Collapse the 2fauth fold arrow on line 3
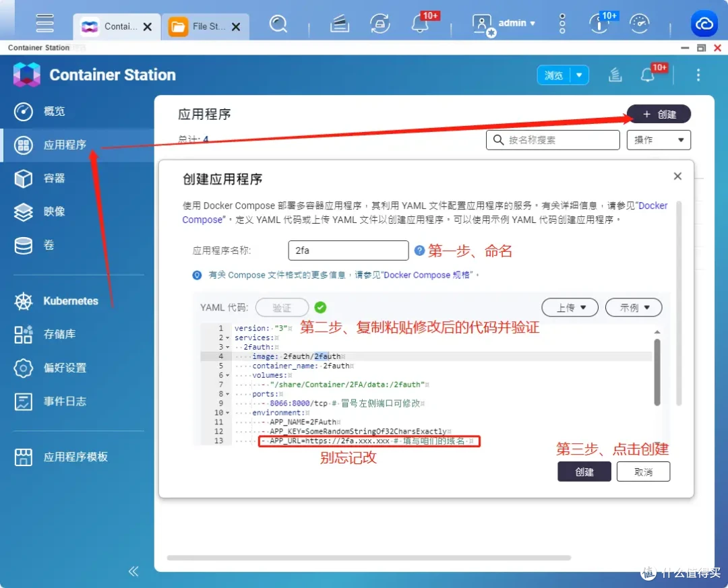 tap(228, 347)
